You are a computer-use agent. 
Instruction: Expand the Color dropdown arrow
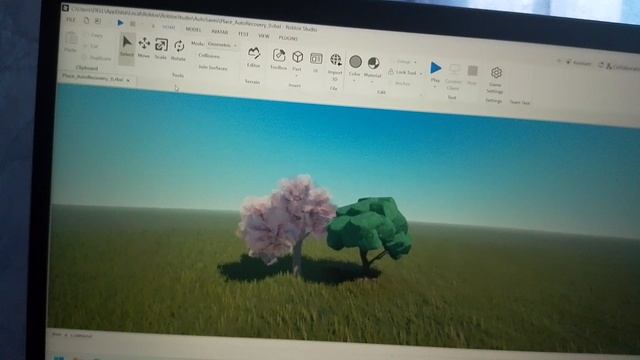[354, 81]
